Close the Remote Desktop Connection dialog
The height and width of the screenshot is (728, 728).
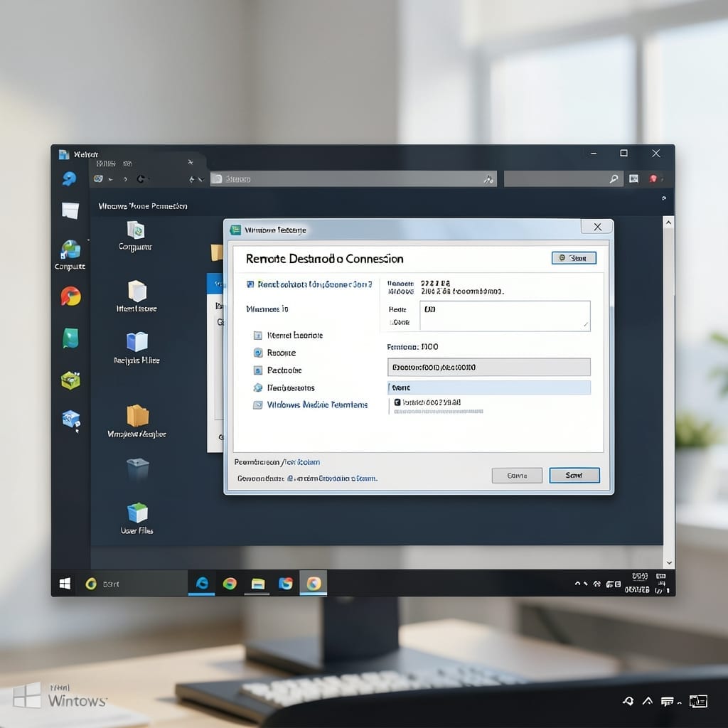[597, 227]
